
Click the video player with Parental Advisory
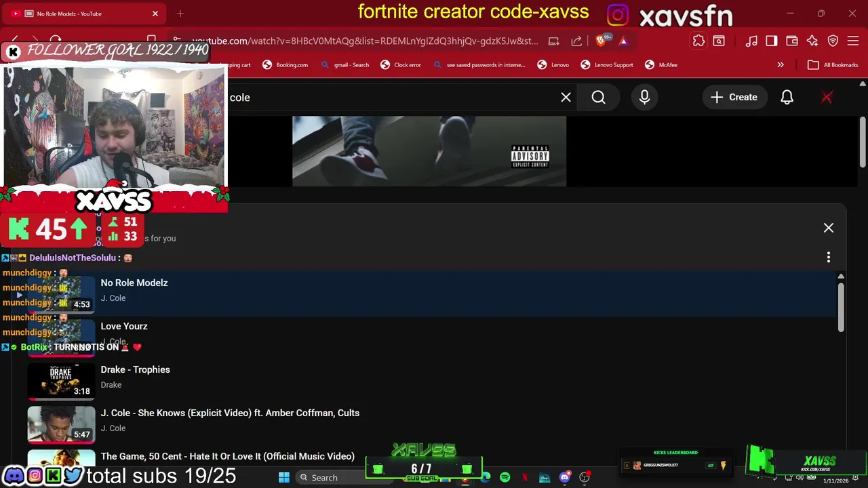click(x=429, y=151)
